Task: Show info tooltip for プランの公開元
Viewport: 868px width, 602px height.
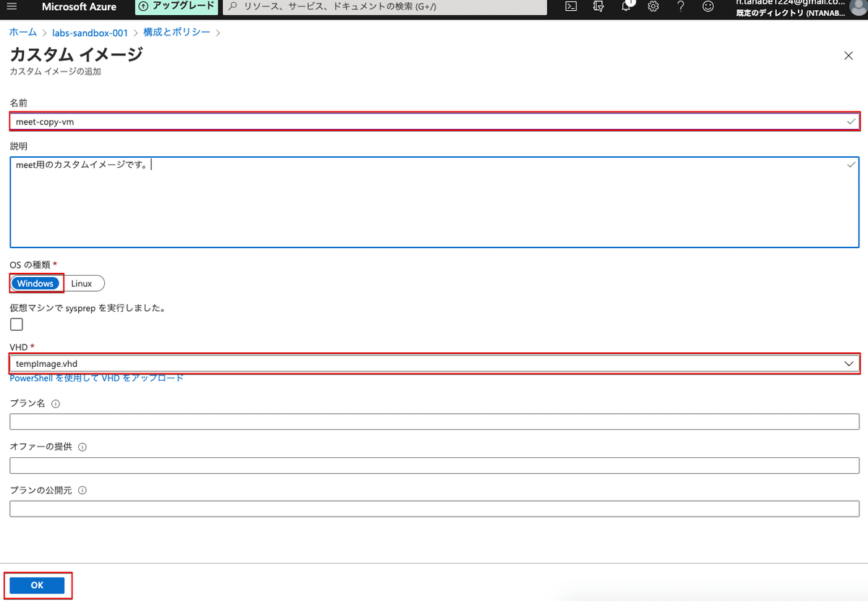Action: [x=82, y=491]
